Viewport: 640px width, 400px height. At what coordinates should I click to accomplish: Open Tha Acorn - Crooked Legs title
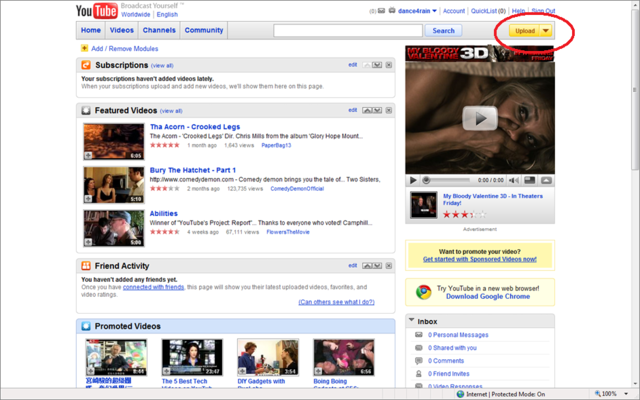click(195, 127)
